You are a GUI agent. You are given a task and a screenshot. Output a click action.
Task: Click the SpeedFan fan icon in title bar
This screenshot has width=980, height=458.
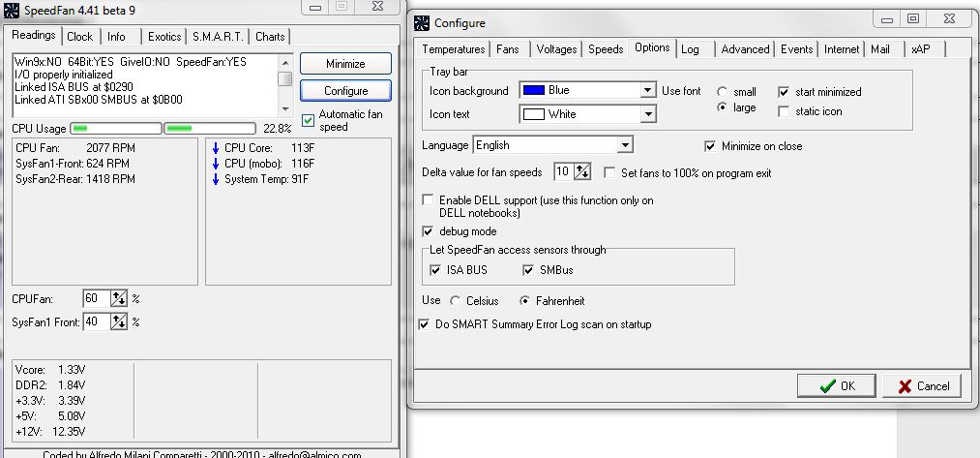coord(12,10)
